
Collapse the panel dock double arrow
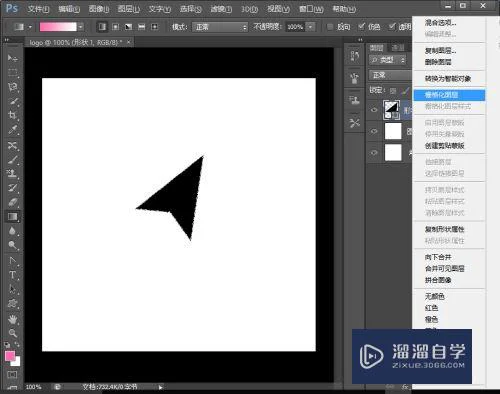[360, 40]
